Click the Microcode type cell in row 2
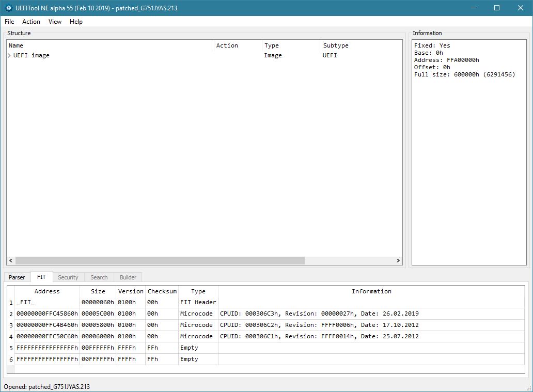 coord(198,314)
